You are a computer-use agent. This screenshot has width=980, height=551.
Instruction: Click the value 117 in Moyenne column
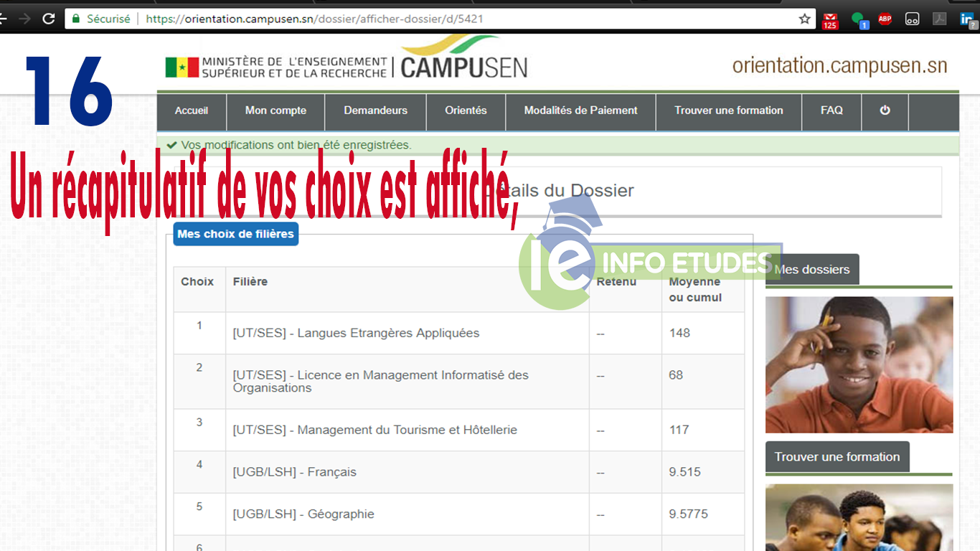point(679,430)
